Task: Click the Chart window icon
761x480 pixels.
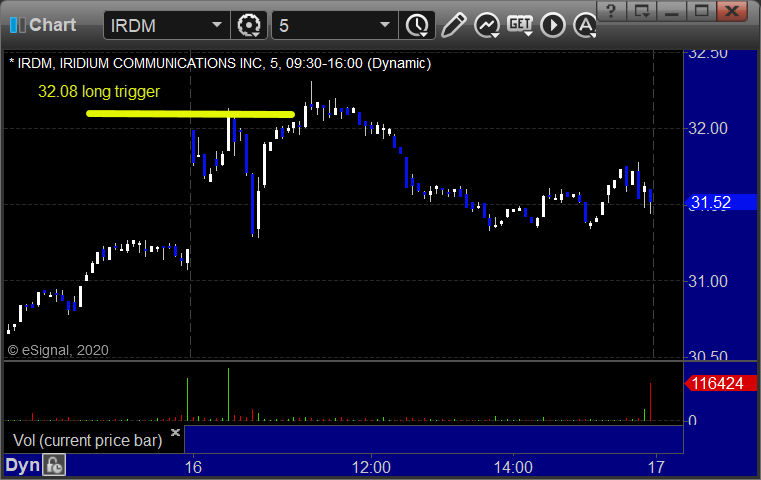Action: click(x=17, y=25)
